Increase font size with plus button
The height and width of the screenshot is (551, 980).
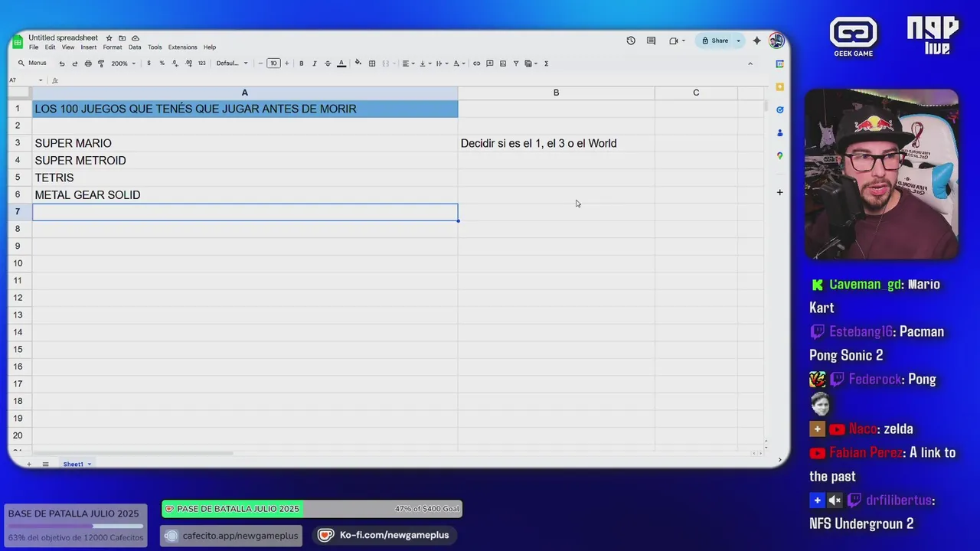pyautogui.click(x=287, y=64)
